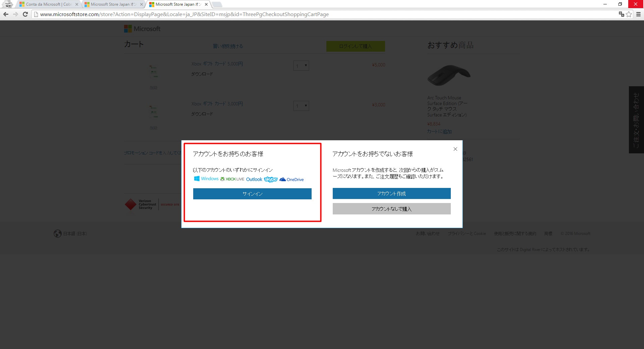
Task: Open the Chrome hamburger menu
Action: pyautogui.click(x=638, y=14)
